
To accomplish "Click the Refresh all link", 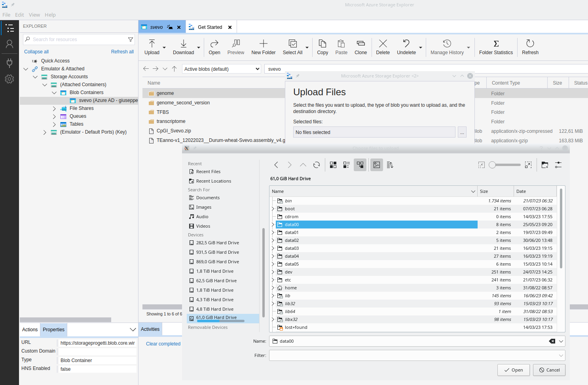I will (122, 51).
